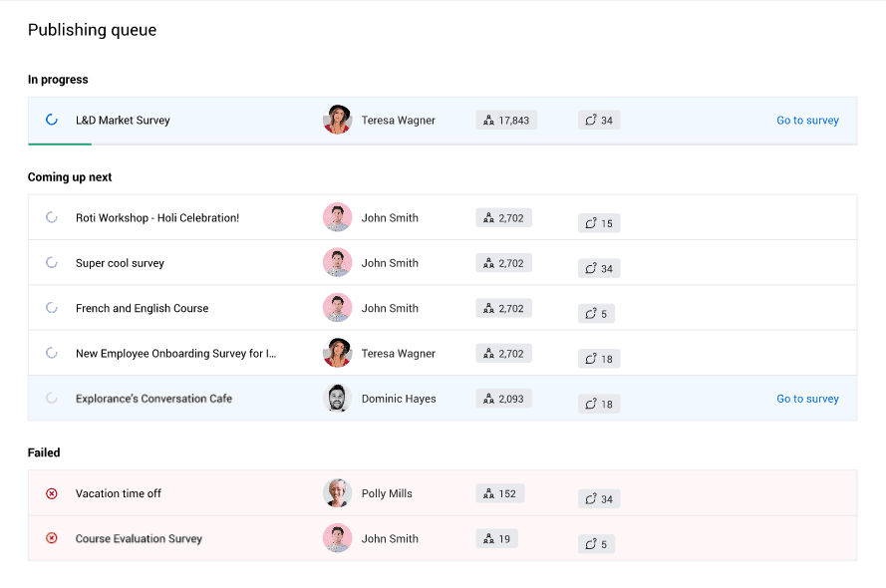The height and width of the screenshot is (588, 886).
Task: Click the spinner icon beside L&D Market Survey
Action: coord(52,121)
